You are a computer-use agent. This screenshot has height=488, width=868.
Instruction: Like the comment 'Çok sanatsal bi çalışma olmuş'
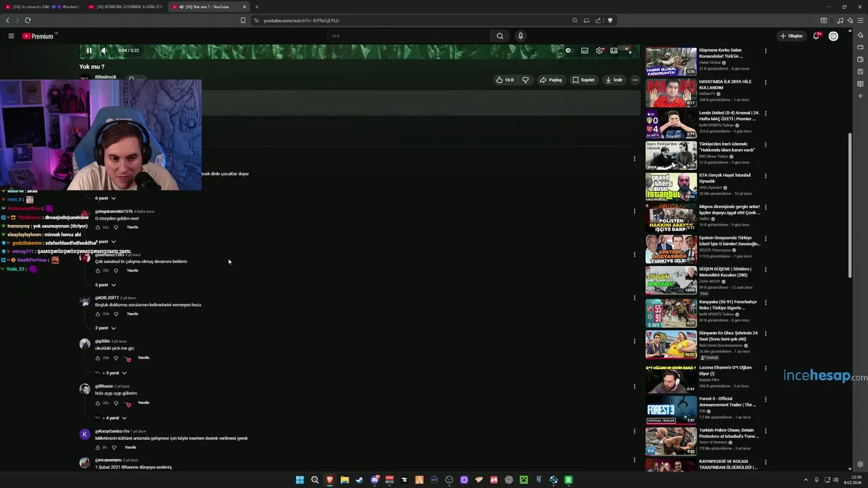pos(98,270)
